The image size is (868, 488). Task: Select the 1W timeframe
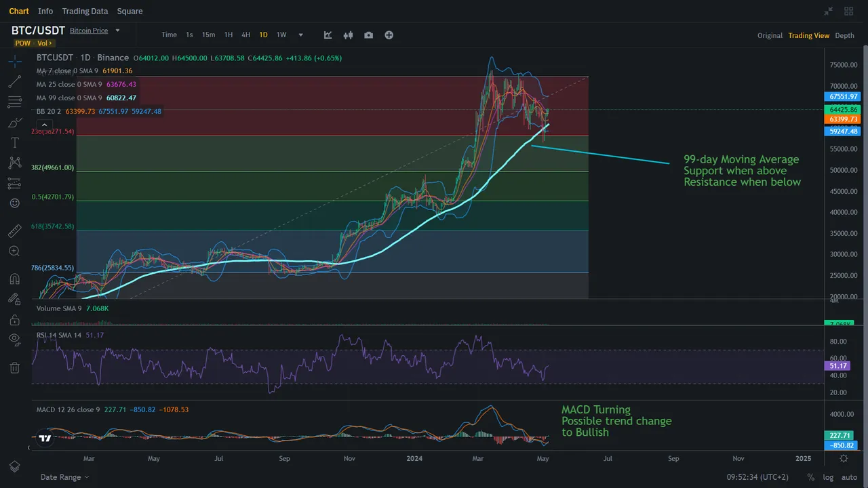pos(281,35)
